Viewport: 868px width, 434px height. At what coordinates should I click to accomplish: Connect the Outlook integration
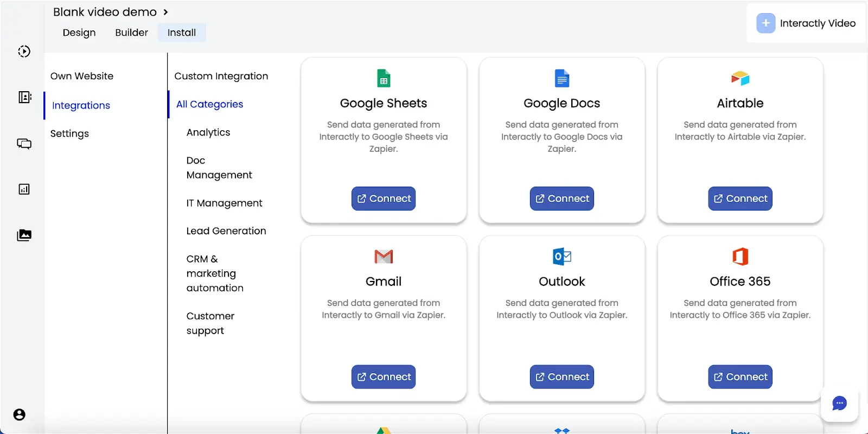pyautogui.click(x=562, y=376)
